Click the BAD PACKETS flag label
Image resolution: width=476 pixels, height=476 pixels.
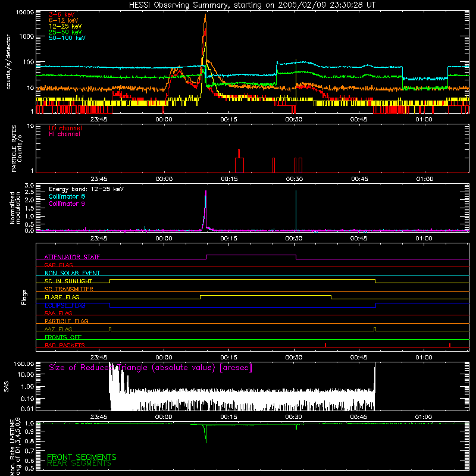click(65, 345)
